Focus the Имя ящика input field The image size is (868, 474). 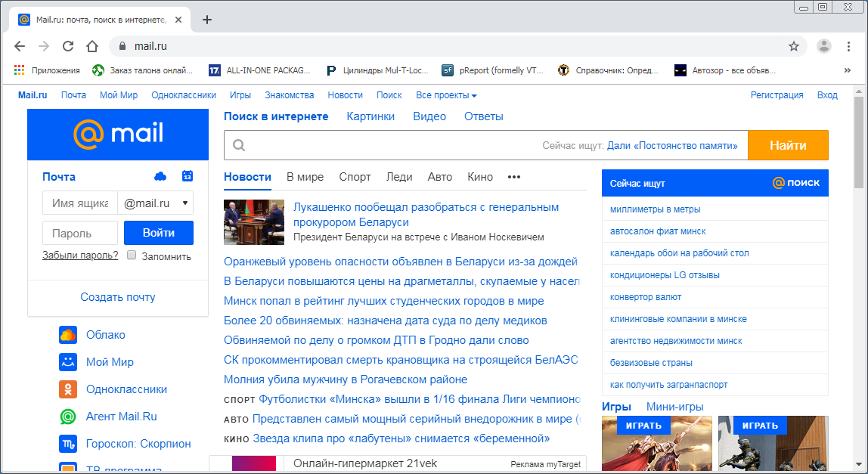(x=80, y=203)
